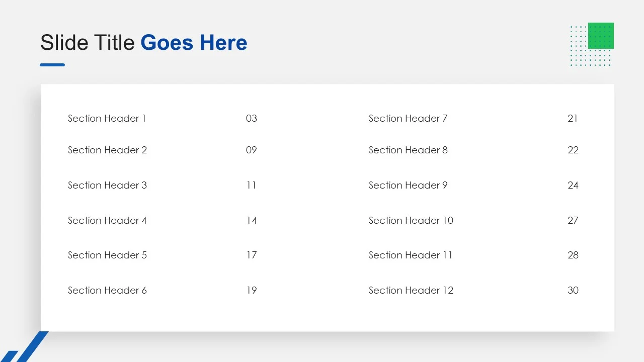Open the Section Header 7 entry
The height and width of the screenshot is (362, 644).
pyautogui.click(x=408, y=119)
